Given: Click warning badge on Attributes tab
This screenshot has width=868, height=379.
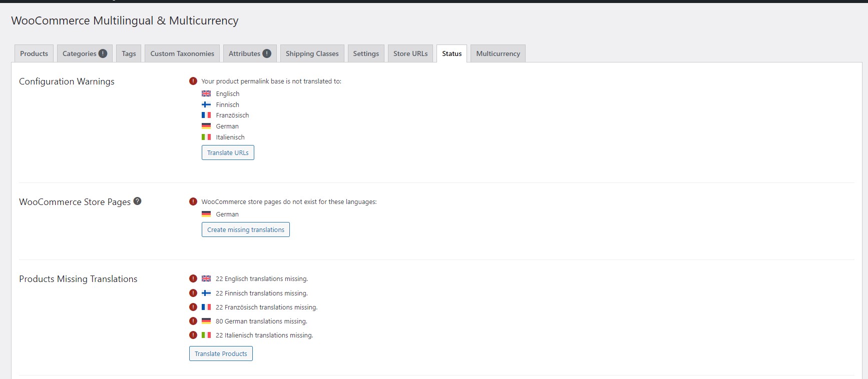Looking at the screenshot, I should click(267, 53).
